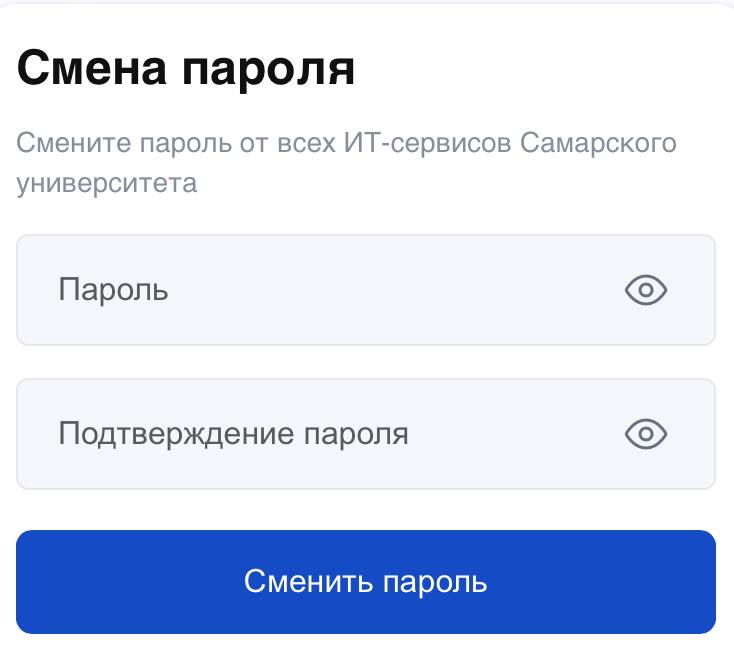The width and height of the screenshot is (734, 656).
Task: Unmask the new password entry
Action: tap(646, 290)
